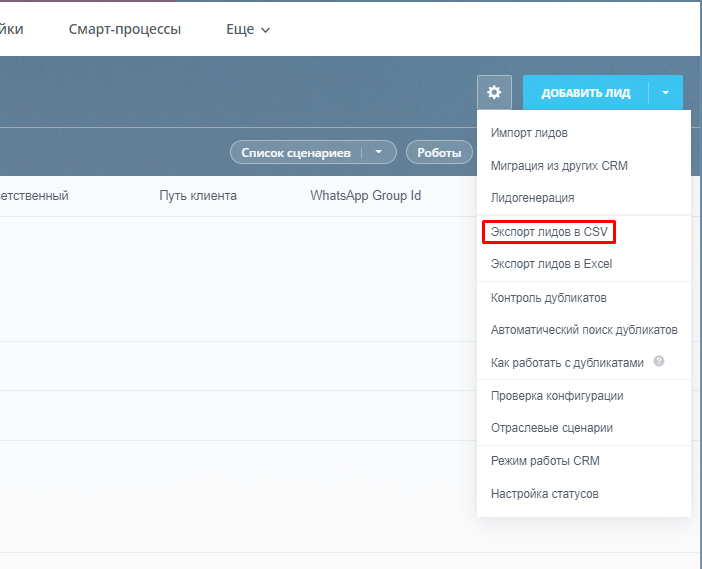Expand the arrow next to Добавить лид
The width and height of the screenshot is (702, 569).
666,93
